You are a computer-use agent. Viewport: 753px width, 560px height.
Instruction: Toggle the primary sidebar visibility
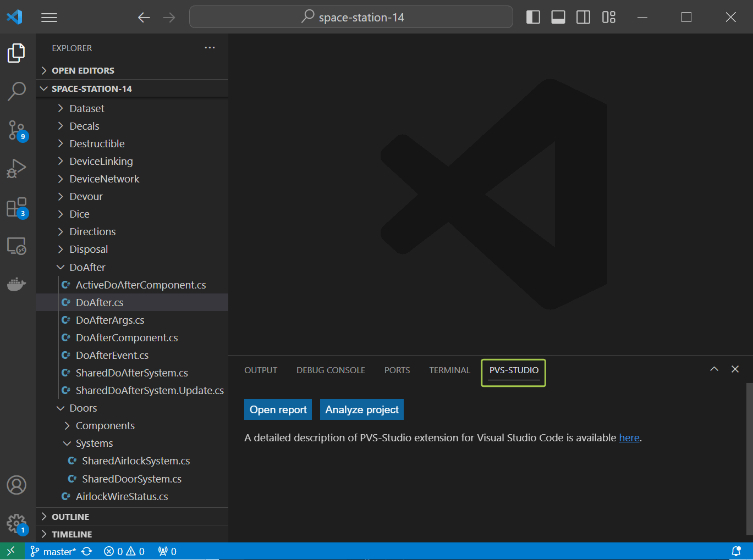pos(532,17)
